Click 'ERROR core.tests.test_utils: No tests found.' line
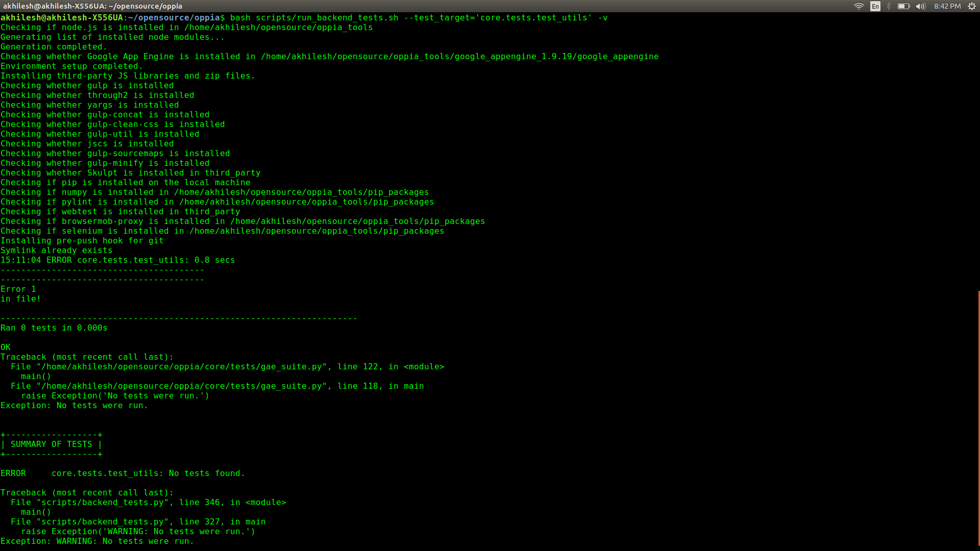 123,473
